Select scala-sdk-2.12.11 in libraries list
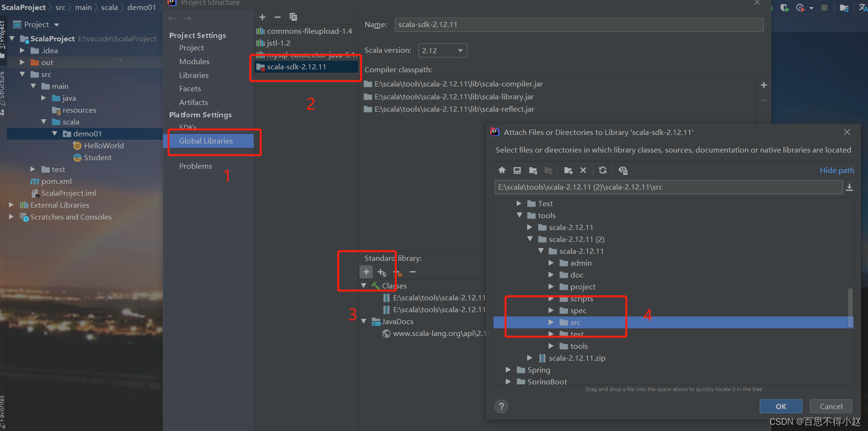The width and height of the screenshot is (868, 431). point(307,67)
